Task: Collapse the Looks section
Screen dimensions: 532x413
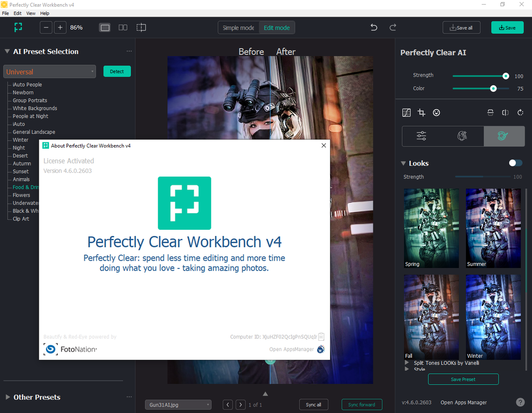Action: pyautogui.click(x=403, y=164)
